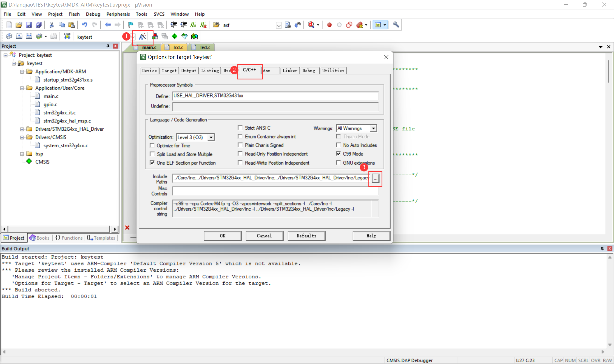Viewport: 614px width, 364px height.
Task: Click OK in Options dialog
Action: tap(223, 236)
